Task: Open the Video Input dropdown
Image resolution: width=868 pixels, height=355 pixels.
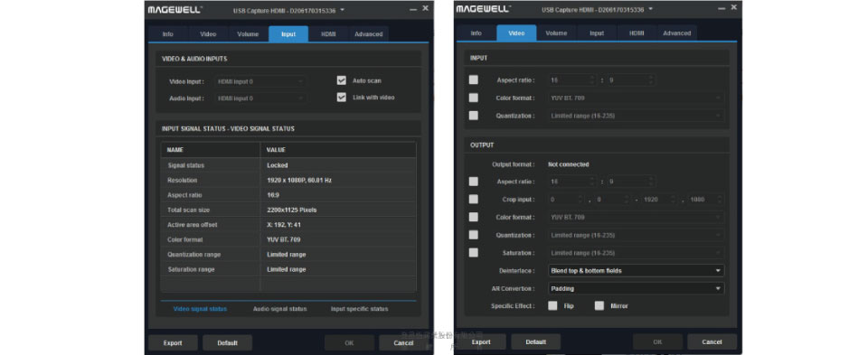Action: click(x=260, y=81)
